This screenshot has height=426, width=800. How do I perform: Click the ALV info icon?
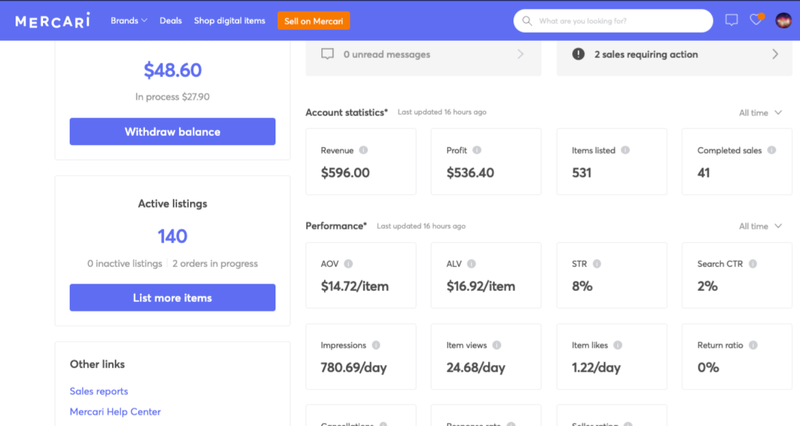point(471,264)
